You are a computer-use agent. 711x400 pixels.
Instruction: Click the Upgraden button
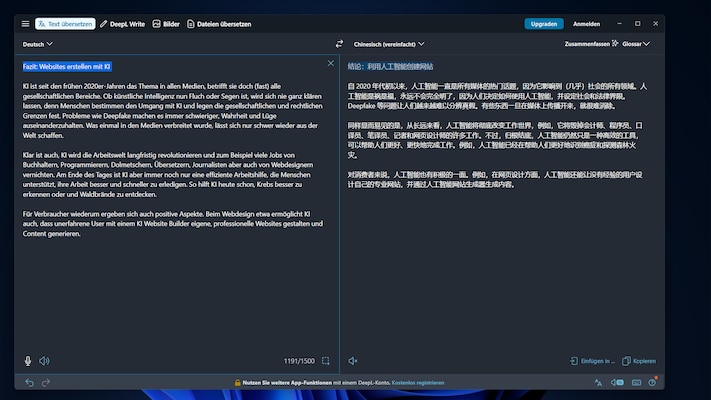pos(544,24)
